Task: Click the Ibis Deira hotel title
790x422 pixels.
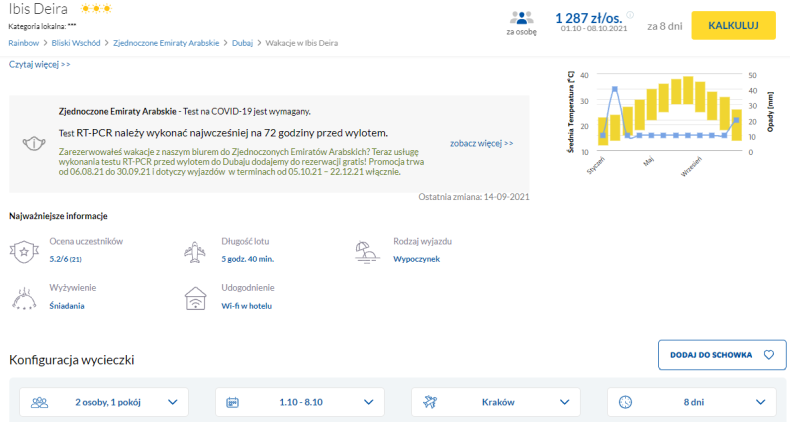Action: point(38,9)
